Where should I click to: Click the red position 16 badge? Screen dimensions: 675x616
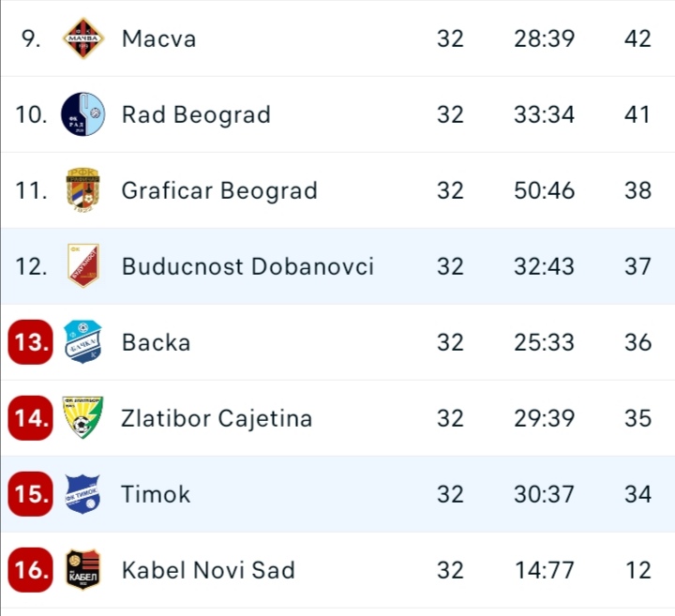pos(31,570)
